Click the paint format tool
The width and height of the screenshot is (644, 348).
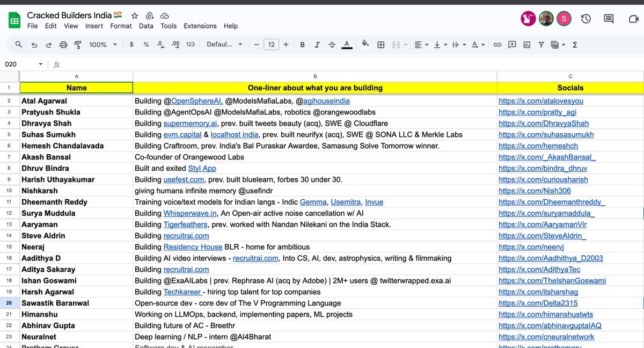(78, 45)
